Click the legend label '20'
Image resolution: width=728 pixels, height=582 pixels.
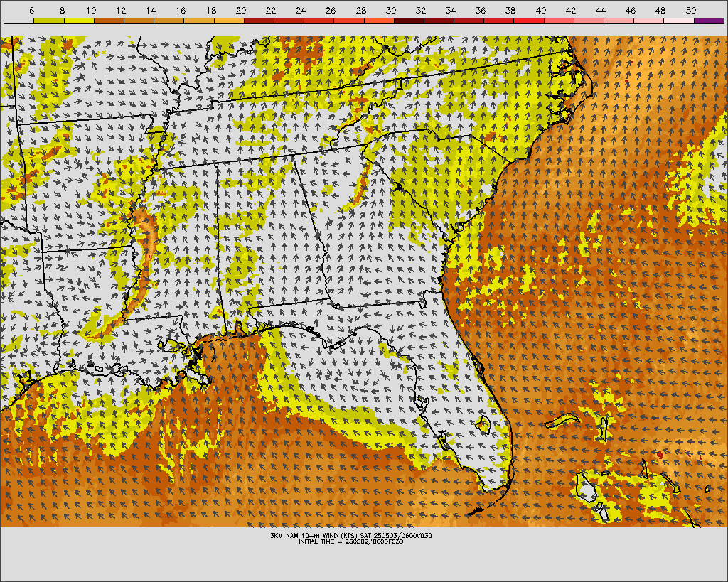point(241,10)
